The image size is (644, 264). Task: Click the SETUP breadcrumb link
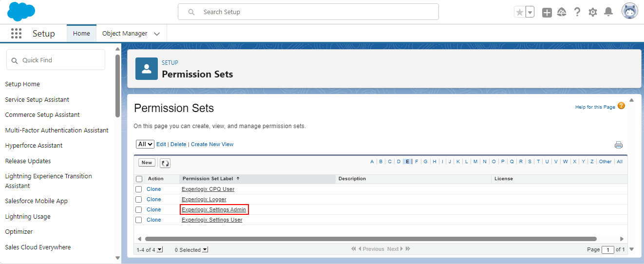click(x=170, y=63)
